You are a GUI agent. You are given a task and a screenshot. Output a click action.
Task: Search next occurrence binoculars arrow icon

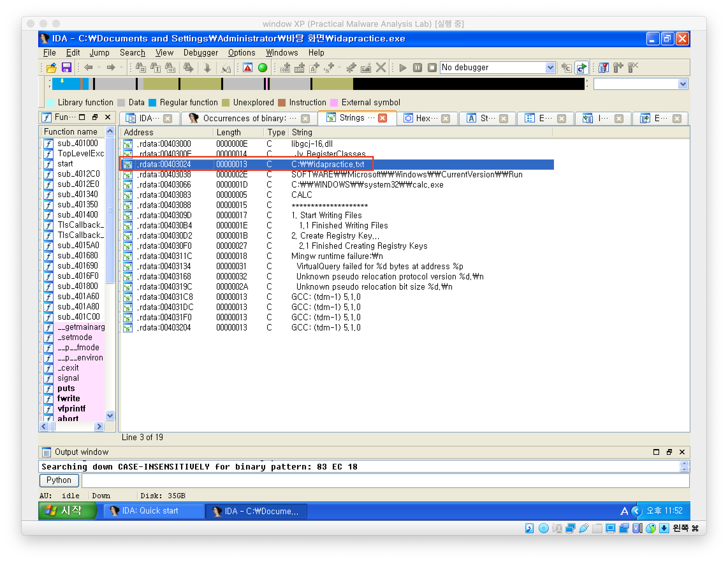(x=188, y=68)
